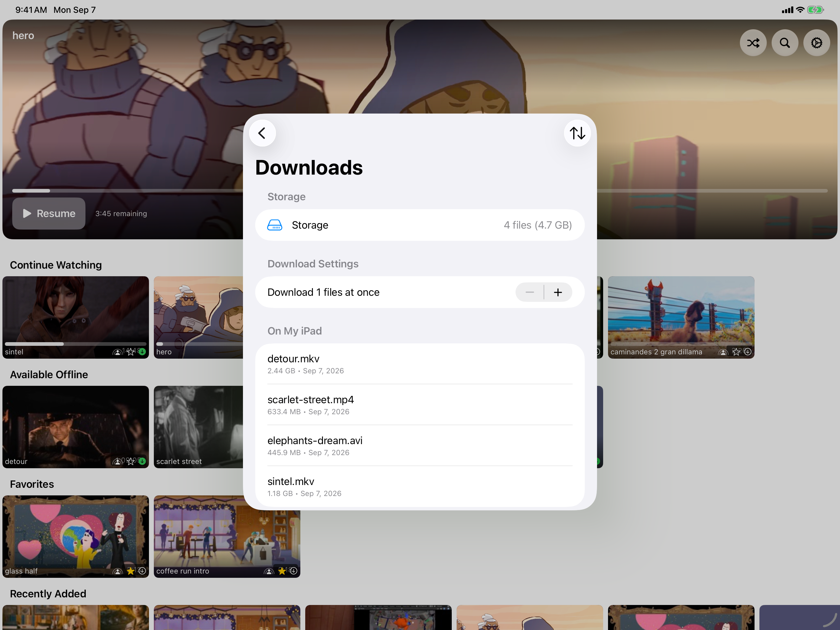The height and width of the screenshot is (630, 840).
Task: Tap the Favorites section heading
Action: click(32, 484)
